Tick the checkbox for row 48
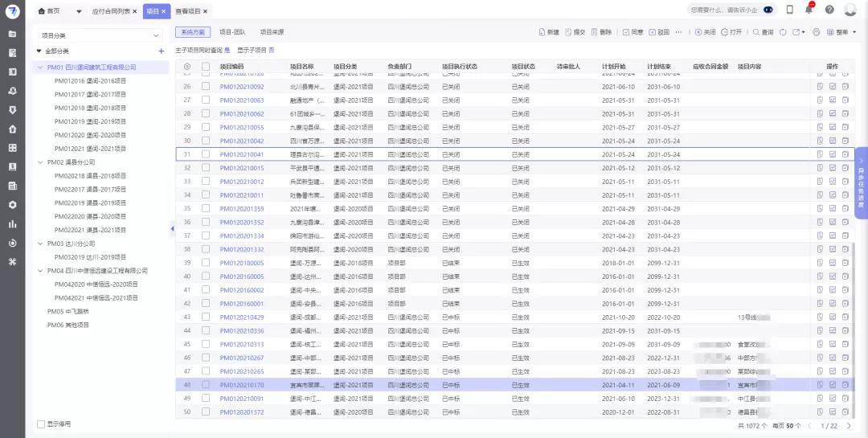The width and height of the screenshot is (868, 438). (206, 385)
